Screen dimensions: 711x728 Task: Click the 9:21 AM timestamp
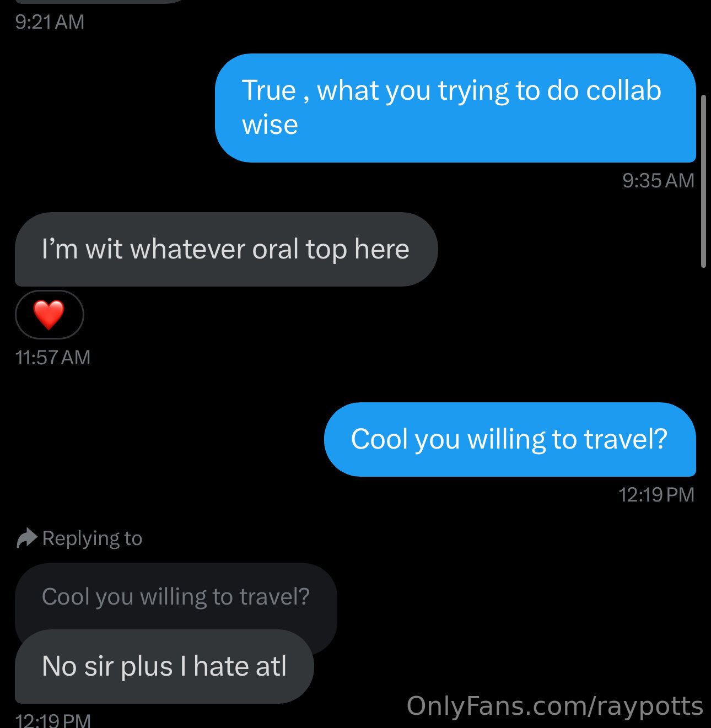point(50,22)
